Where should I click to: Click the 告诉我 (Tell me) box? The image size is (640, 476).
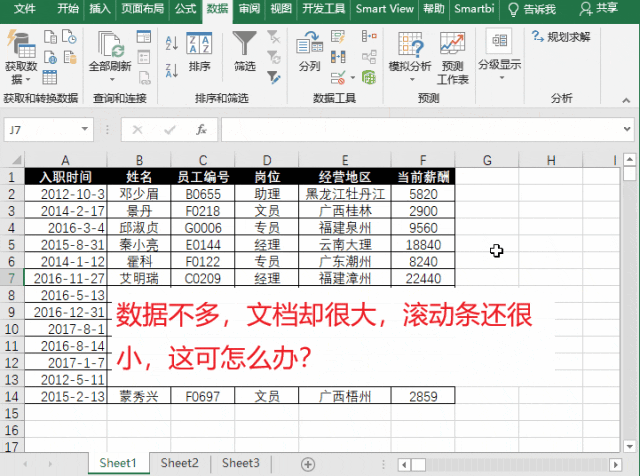pos(532,9)
